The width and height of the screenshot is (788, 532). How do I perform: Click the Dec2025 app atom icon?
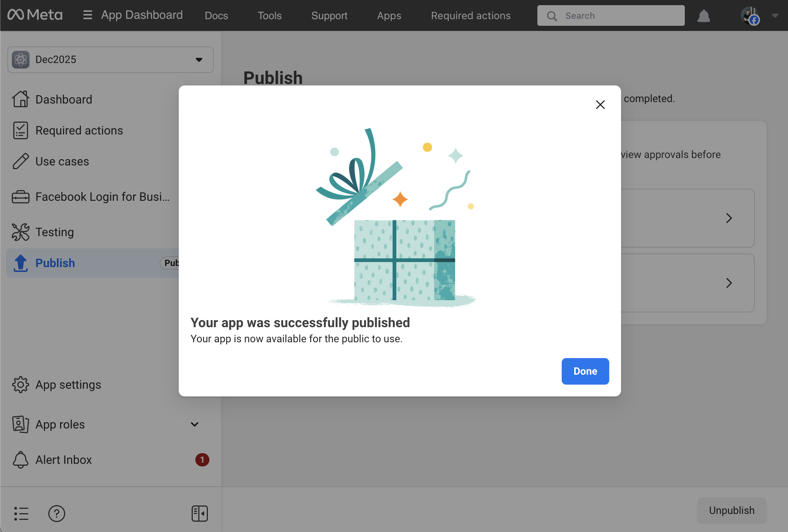[x=21, y=60]
